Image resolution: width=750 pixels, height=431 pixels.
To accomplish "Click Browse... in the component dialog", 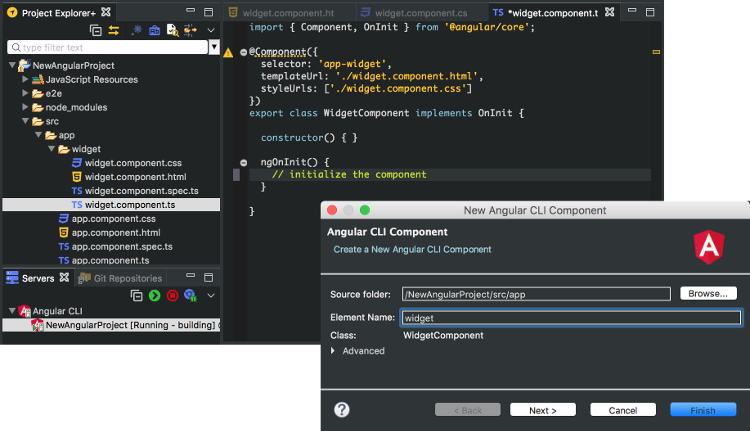I will (708, 293).
